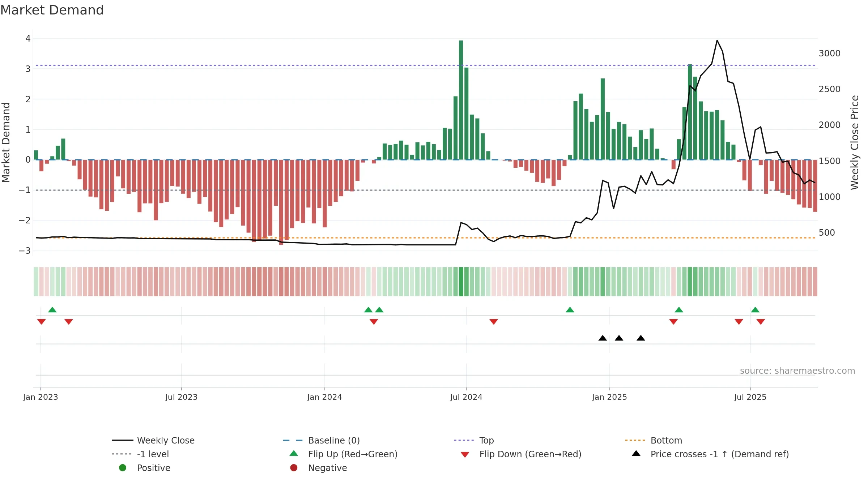Viewport: 868px width, 488px height.
Task: Click the first Flip Up marker near Jan 2023
Action: 52,310
